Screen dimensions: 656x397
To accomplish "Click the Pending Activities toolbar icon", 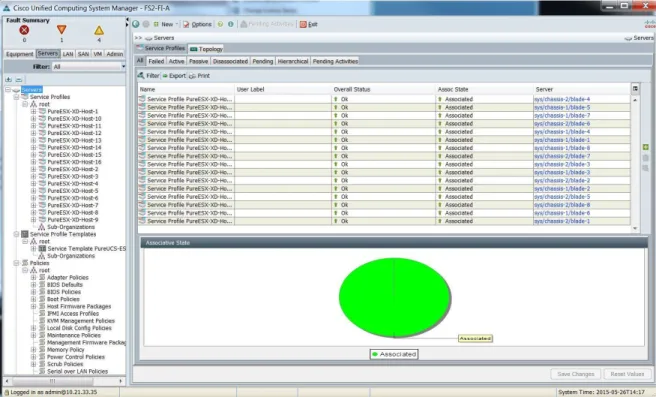I will [x=243, y=24].
